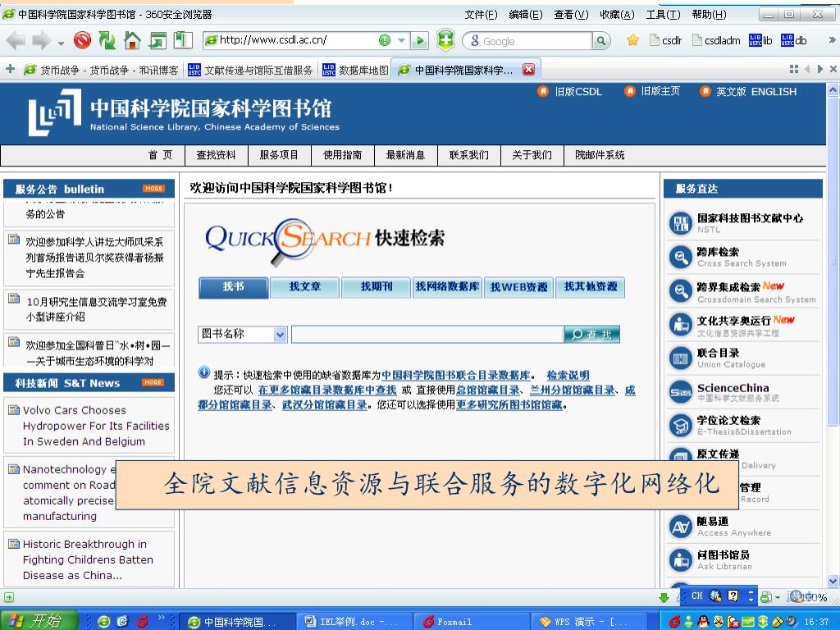
Task: Click the MORE button in 服务公告 bulletin
Action: 153,189
